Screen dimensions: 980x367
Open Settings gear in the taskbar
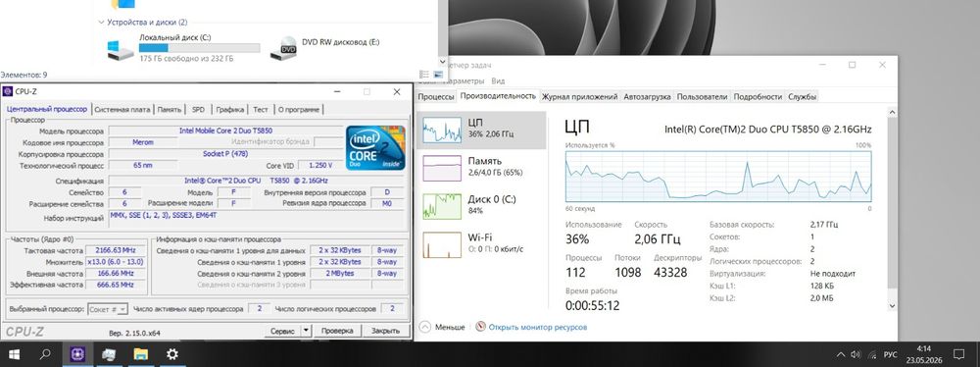(171, 354)
